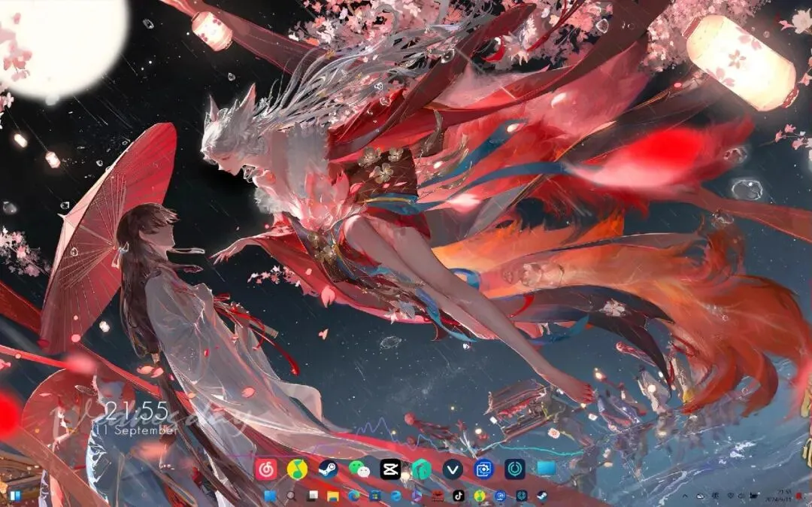
Task: Open Microsoft Edge on the taskbar
Action: 354,496
